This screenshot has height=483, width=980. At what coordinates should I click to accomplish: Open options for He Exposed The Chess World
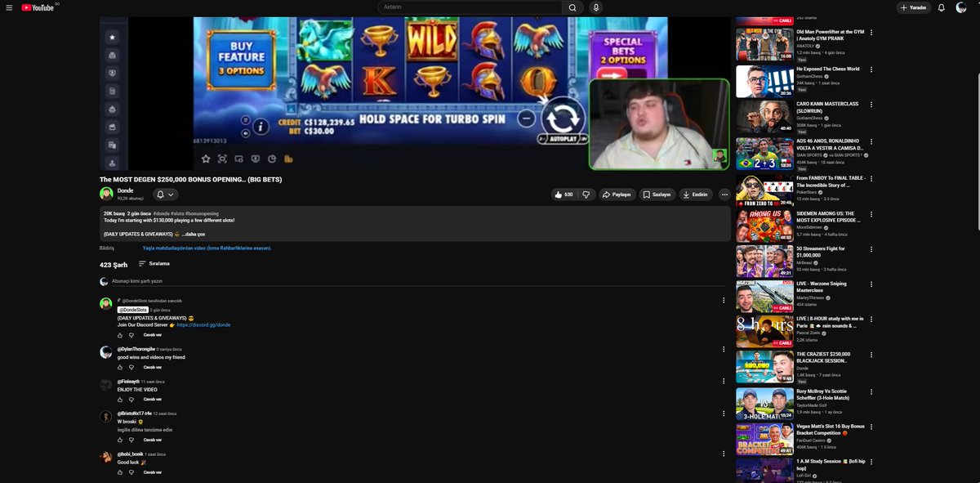(871, 69)
